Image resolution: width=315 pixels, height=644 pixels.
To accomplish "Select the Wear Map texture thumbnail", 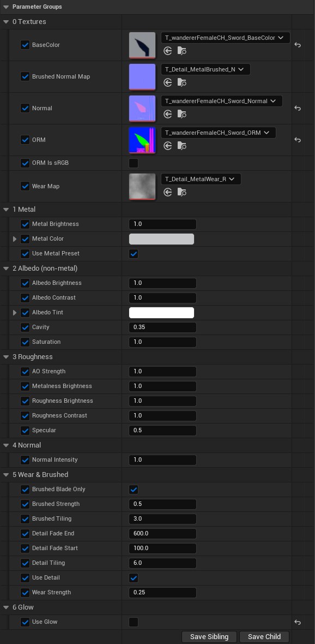I will click(x=142, y=187).
